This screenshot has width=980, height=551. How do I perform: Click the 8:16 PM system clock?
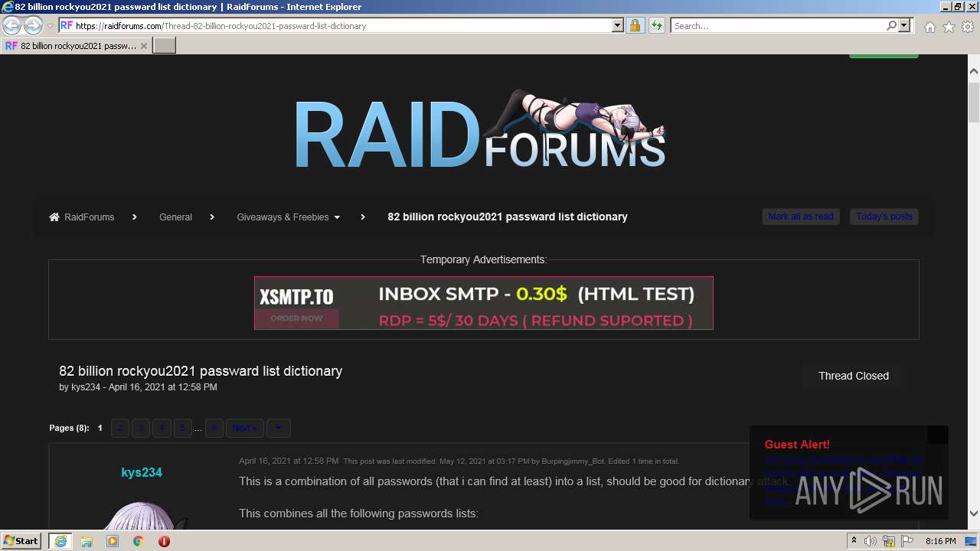940,541
